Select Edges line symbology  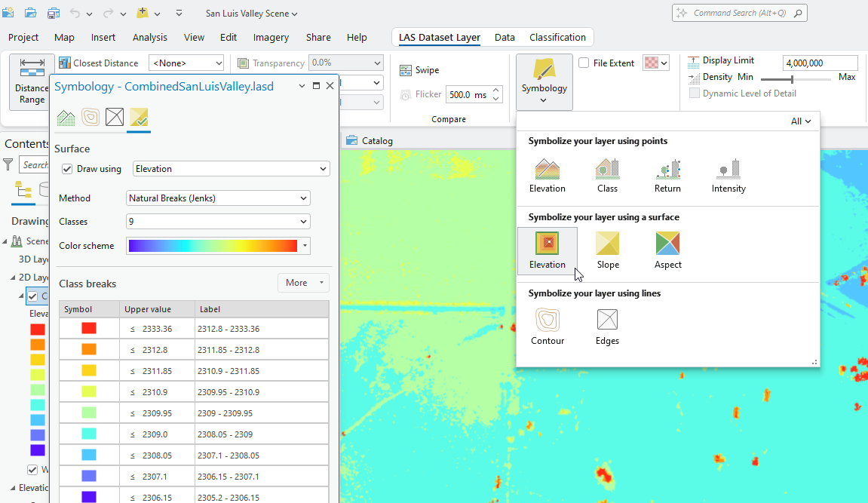coord(607,327)
